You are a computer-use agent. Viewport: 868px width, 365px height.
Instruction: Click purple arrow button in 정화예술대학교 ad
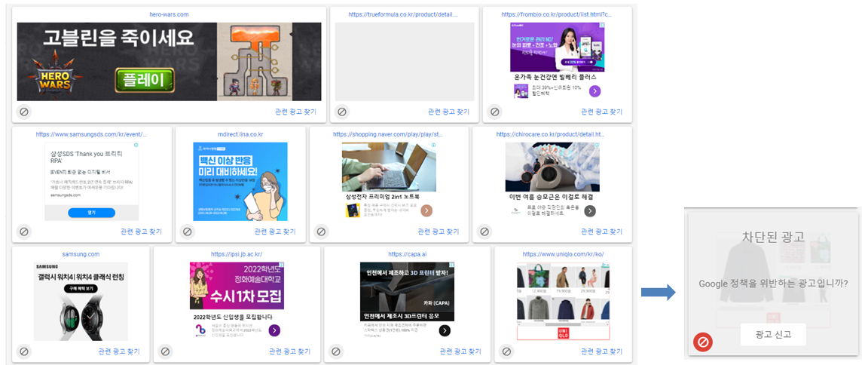click(274, 330)
